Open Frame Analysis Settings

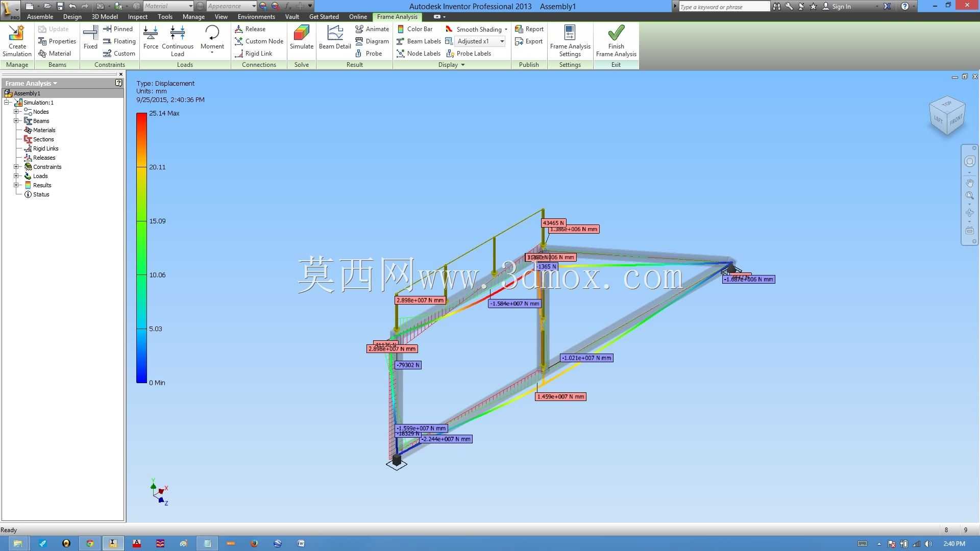coord(570,41)
